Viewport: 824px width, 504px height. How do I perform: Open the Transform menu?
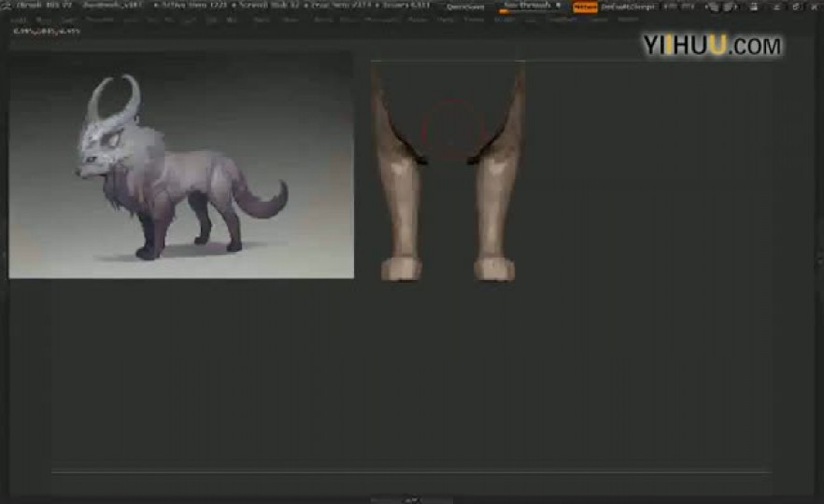point(561,20)
